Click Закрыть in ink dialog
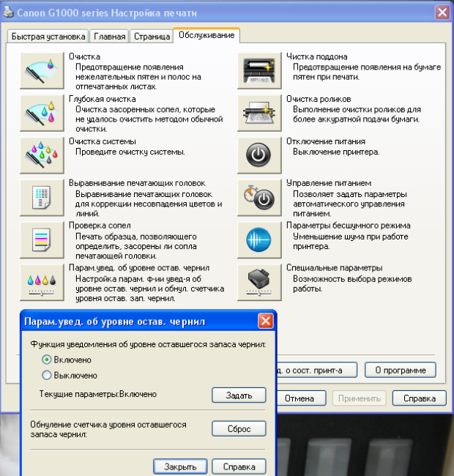Image resolution: width=454 pixels, height=476 pixels. [180, 466]
